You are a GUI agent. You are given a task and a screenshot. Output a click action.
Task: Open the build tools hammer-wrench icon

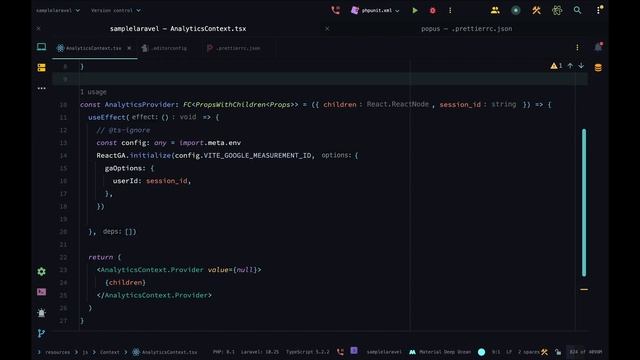(x=536, y=10)
